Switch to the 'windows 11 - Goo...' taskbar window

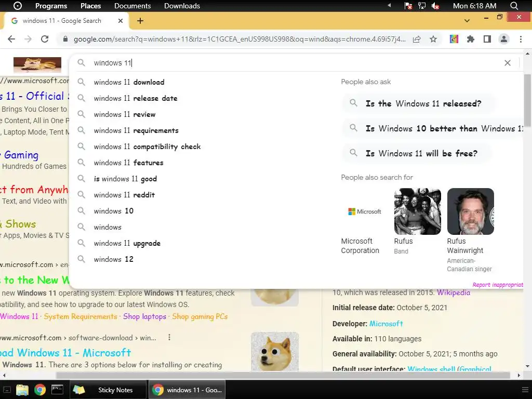coord(187,390)
